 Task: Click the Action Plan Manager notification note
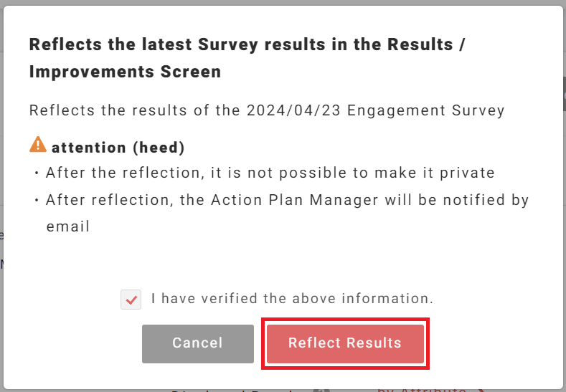tap(287, 200)
